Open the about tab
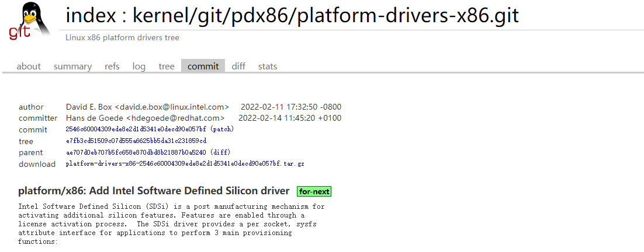Image resolution: width=644 pixels, height=252 pixels. [x=29, y=66]
